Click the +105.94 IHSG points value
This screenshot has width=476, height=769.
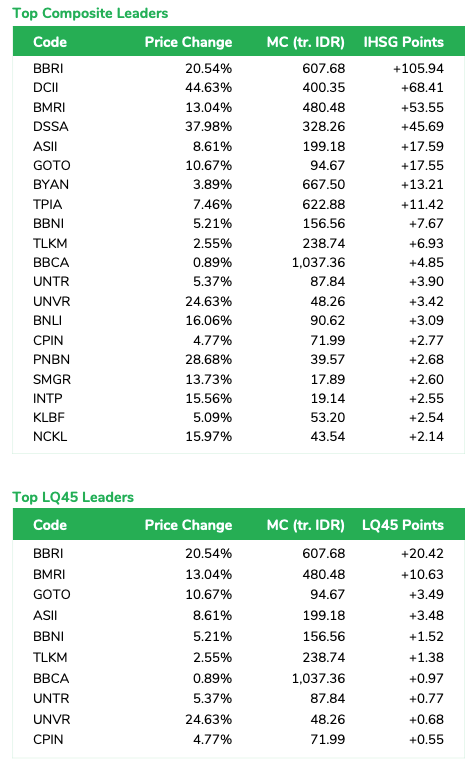418,68
